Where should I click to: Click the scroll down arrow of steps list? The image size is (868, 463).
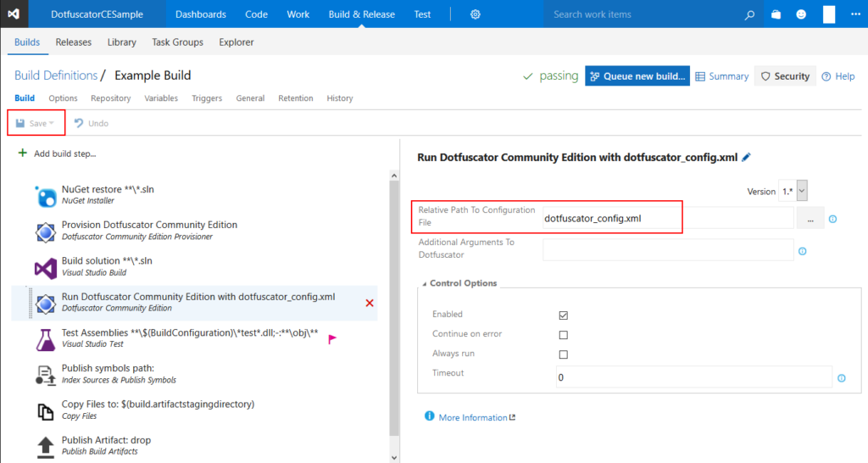[394, 457]
